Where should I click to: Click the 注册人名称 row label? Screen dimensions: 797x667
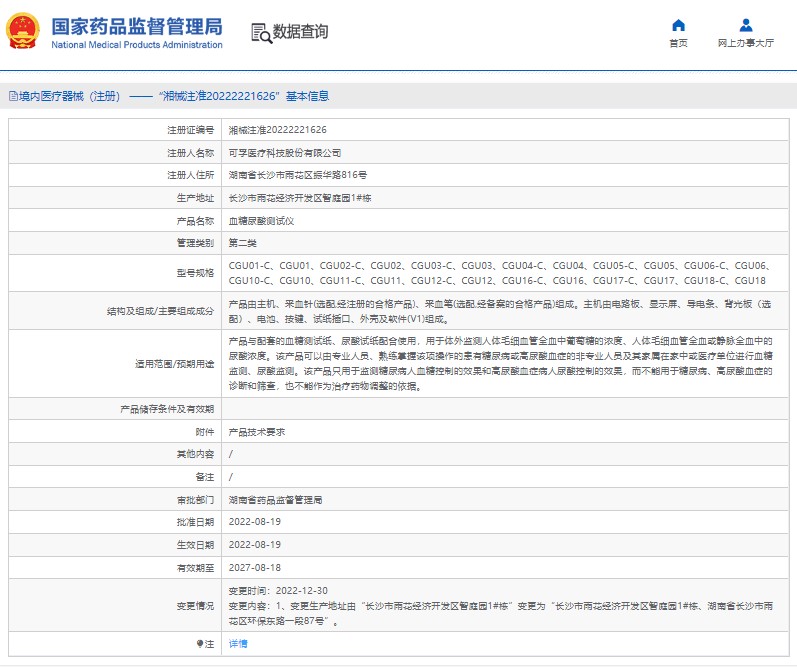pos(191,153)
